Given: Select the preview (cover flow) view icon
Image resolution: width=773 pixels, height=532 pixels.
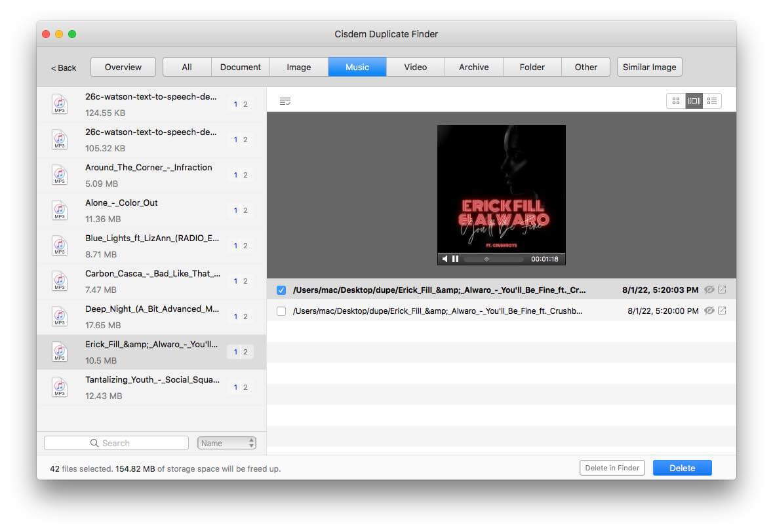Looking at the screenshot, I should [694, 101].
